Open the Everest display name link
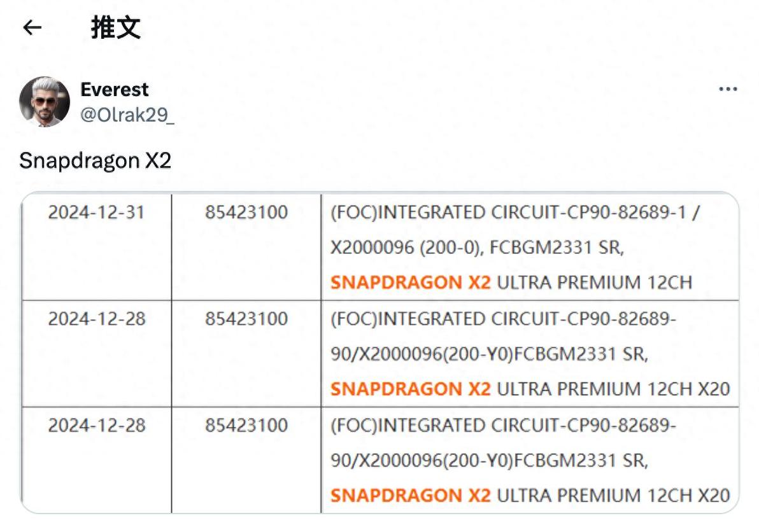The height and width of the screenshot is (532, 759). point(114,90)
